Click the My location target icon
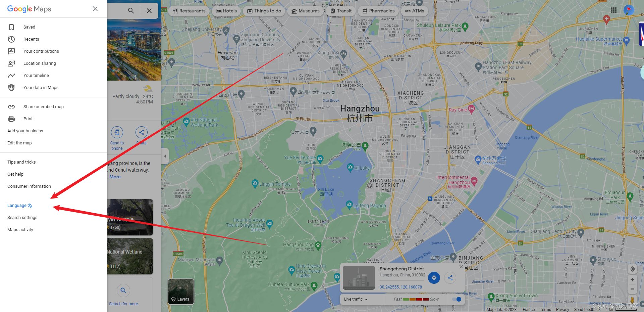This screenshot has height=312, width=644. 632,269
